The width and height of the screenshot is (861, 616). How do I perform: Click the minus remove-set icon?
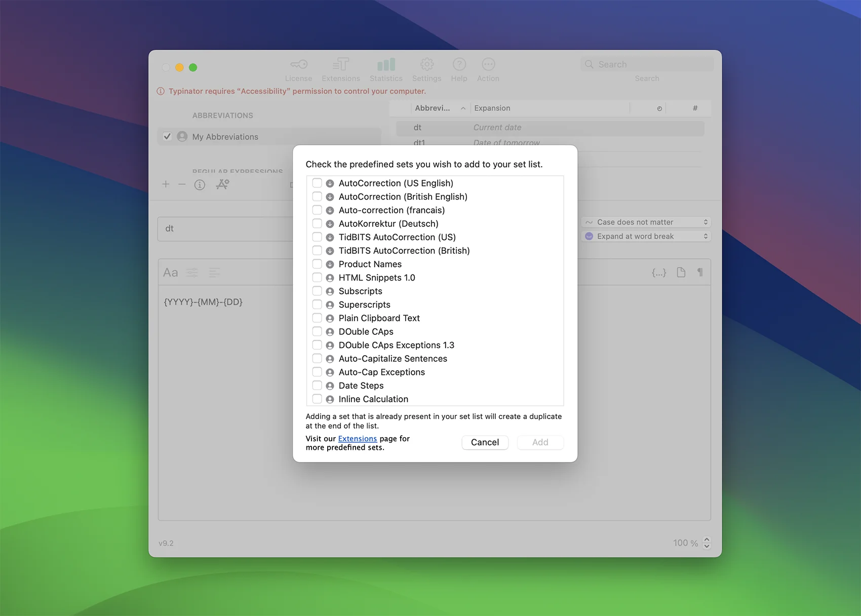click(x=182, y=184)
